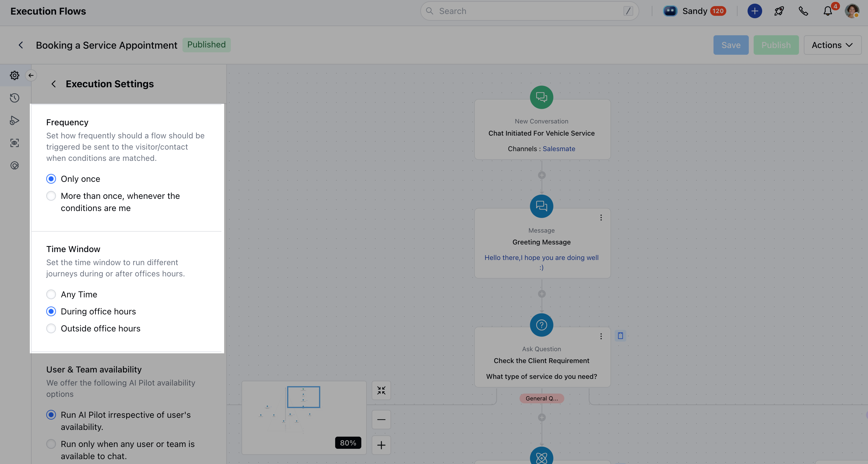Image resolution: width=868 pixels, height=464 pixels.
Task: Open Check the Client Requirement three-dot menu
Action: click(601, 336)
